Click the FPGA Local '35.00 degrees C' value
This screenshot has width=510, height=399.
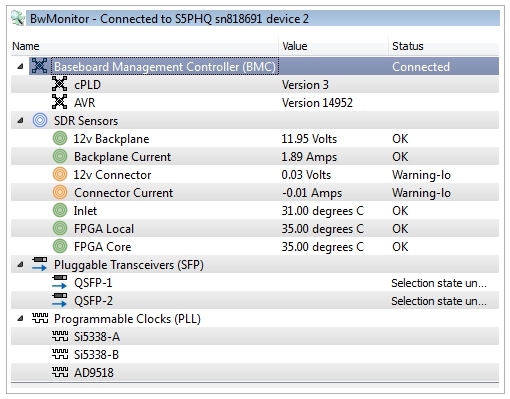point(322,229)
